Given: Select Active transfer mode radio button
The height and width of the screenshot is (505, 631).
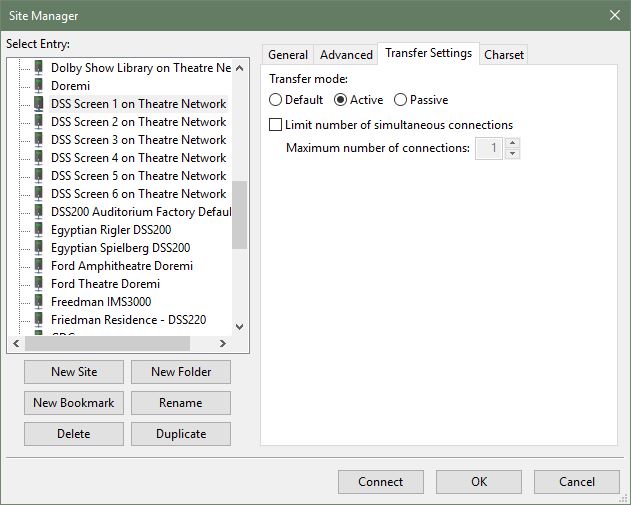Looking at the screenshot, I should point(340,100).
